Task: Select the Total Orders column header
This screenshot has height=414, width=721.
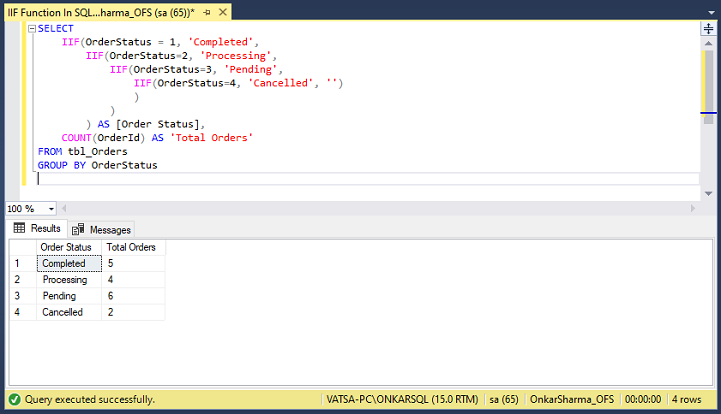Action: pyautogui.click(x=133, y=247)
